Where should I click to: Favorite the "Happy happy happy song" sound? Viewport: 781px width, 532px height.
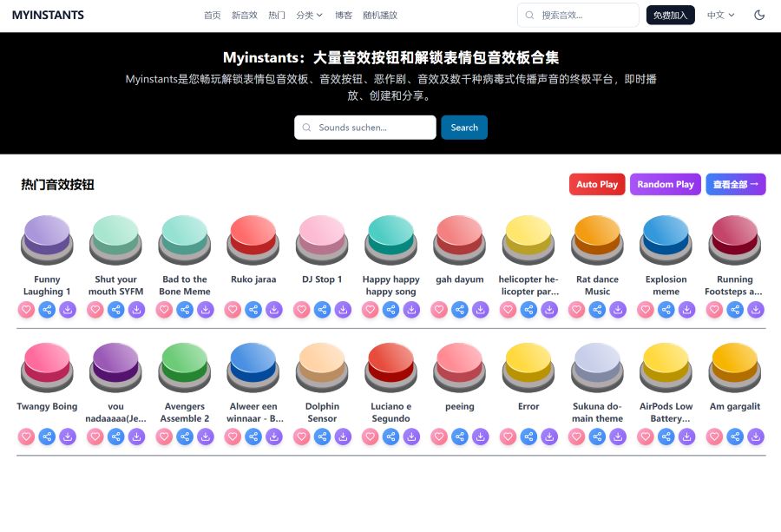click(370, 310)
